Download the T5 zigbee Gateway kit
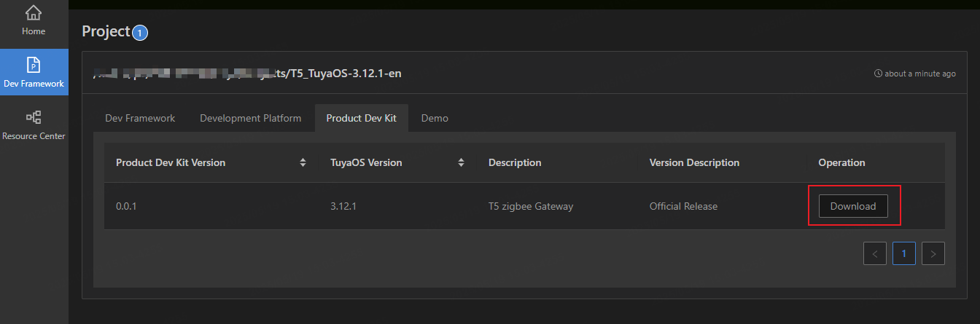This screenshot has width=980, height=324. coord(853,206)
